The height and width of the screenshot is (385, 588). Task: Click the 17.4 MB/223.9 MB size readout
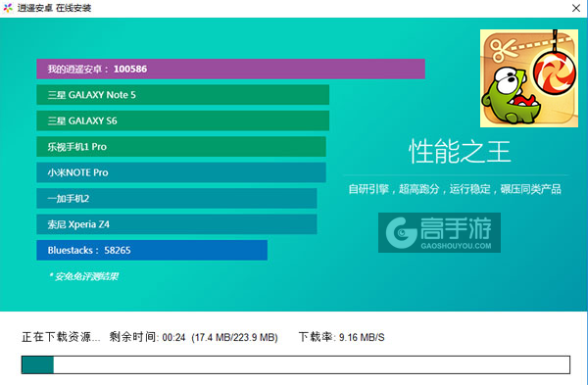[234, 337]
